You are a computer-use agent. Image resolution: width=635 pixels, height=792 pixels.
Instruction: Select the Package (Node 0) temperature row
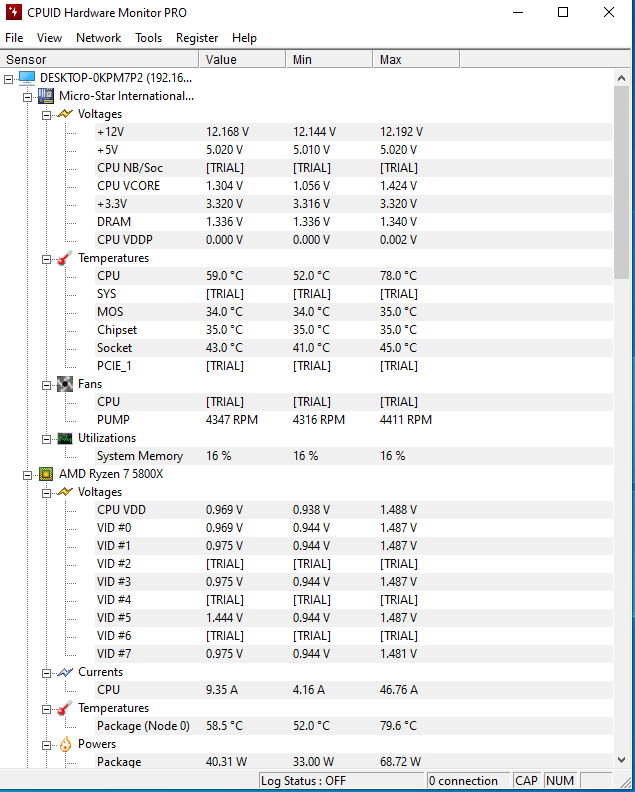354,726
